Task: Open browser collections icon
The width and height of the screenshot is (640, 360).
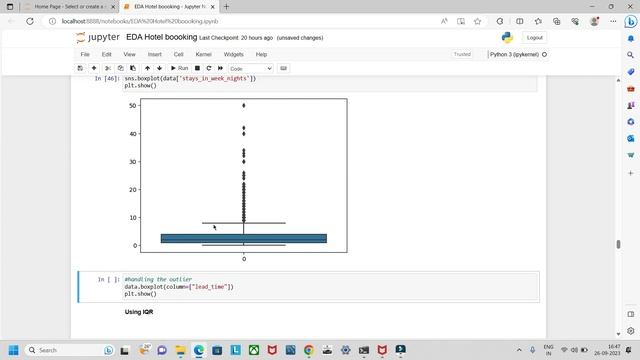Action: tap(556, 21)
